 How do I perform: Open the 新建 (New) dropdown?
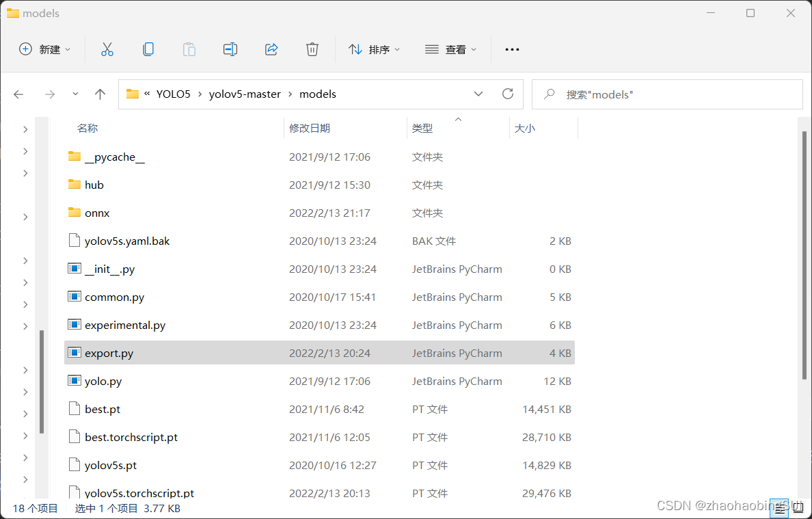(x=45, y=49)
